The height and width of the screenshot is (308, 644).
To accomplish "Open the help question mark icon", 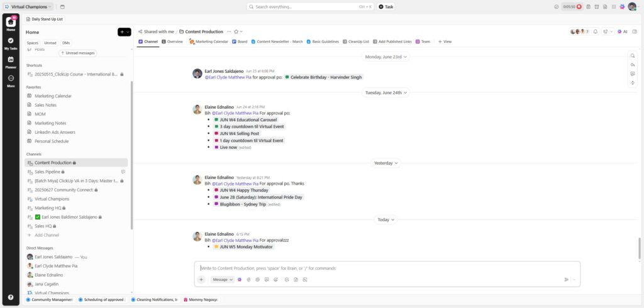I will tap(11, 297).
